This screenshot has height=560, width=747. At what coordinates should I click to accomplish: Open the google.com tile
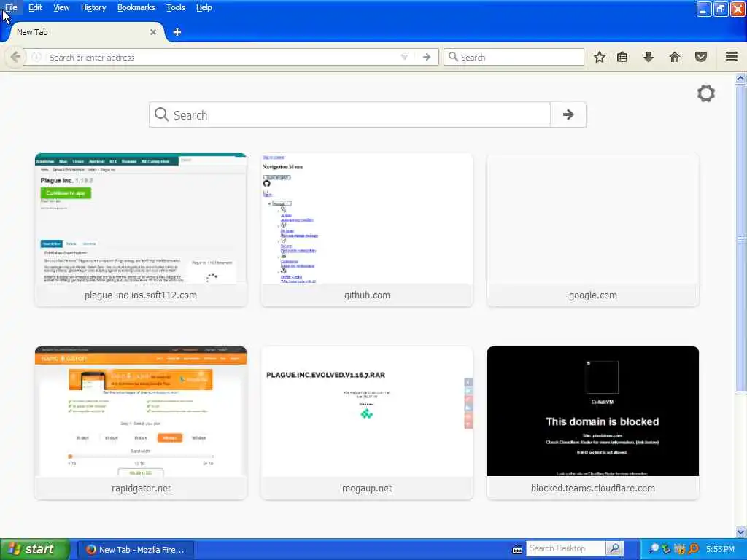[x=593, y=230]
